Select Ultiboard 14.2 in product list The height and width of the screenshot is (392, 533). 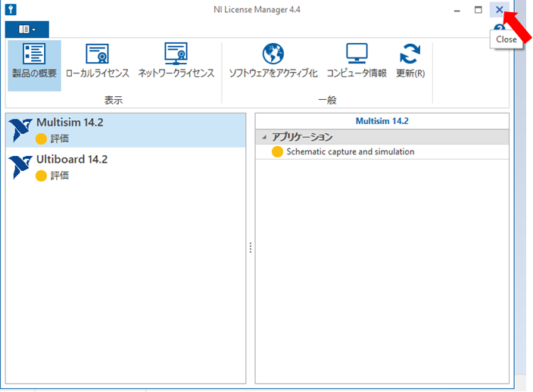coord(126,167)
